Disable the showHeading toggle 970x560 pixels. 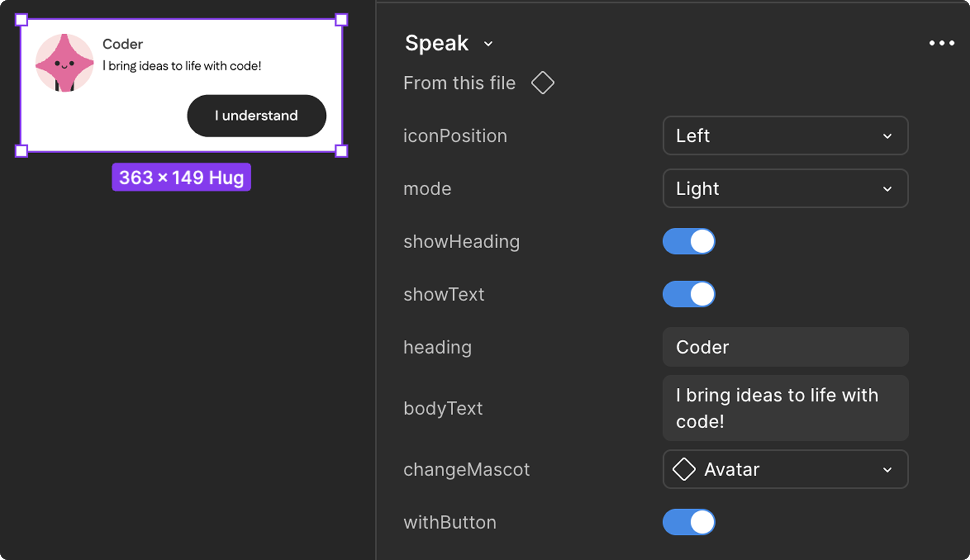coord(689,241)
